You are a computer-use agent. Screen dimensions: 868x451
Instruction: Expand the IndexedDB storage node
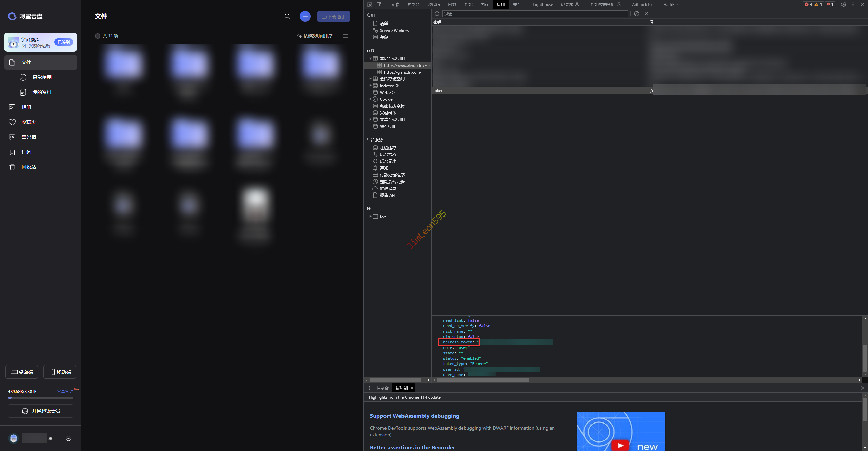pos(370,86)
